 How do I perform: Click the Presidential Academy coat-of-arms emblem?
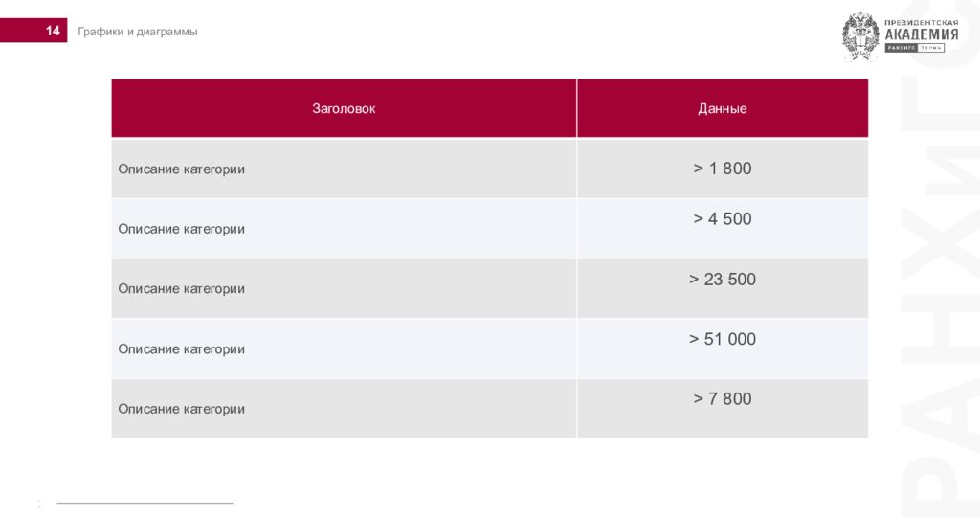(x=860, y=36)
